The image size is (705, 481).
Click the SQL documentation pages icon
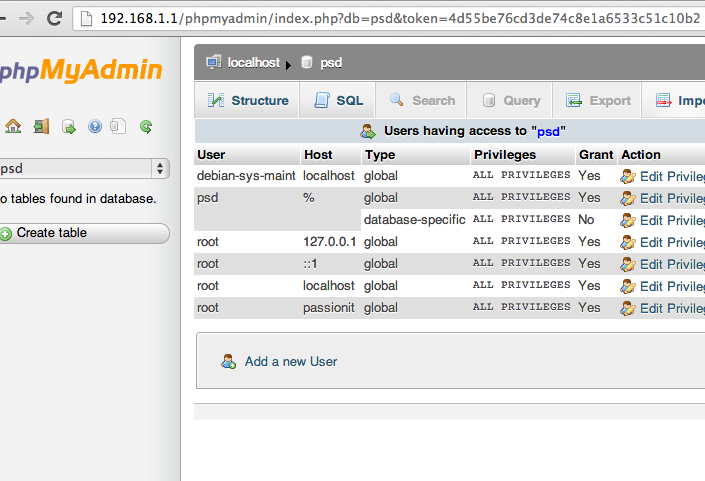(118, 126)
